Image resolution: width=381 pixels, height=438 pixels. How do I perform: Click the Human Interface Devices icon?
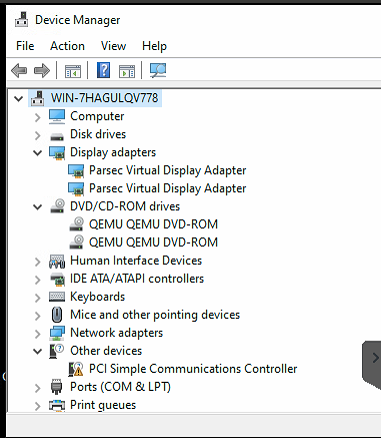[57, 261]
